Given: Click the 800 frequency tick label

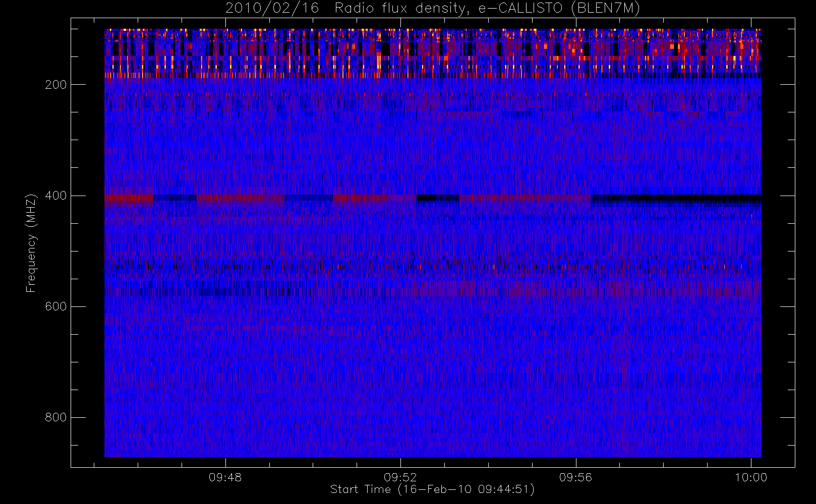Looking at the screenshot, I should click(x=55, y=417).
